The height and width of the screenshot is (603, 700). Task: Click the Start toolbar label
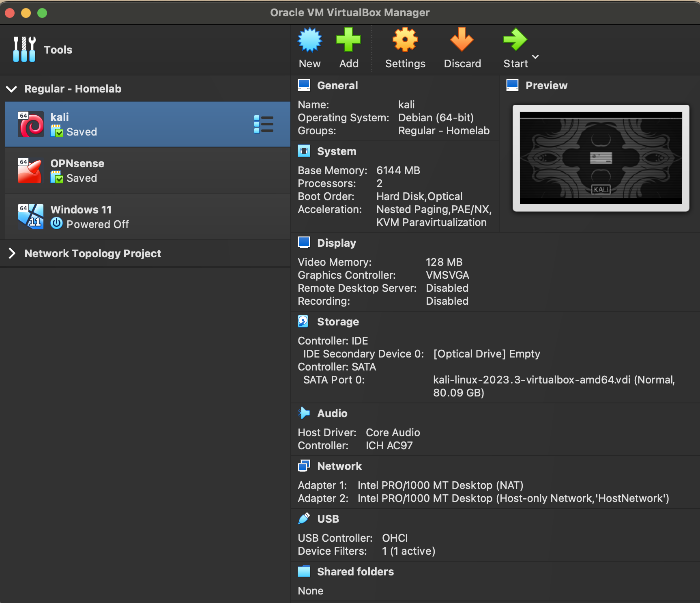tap(515, 64)
